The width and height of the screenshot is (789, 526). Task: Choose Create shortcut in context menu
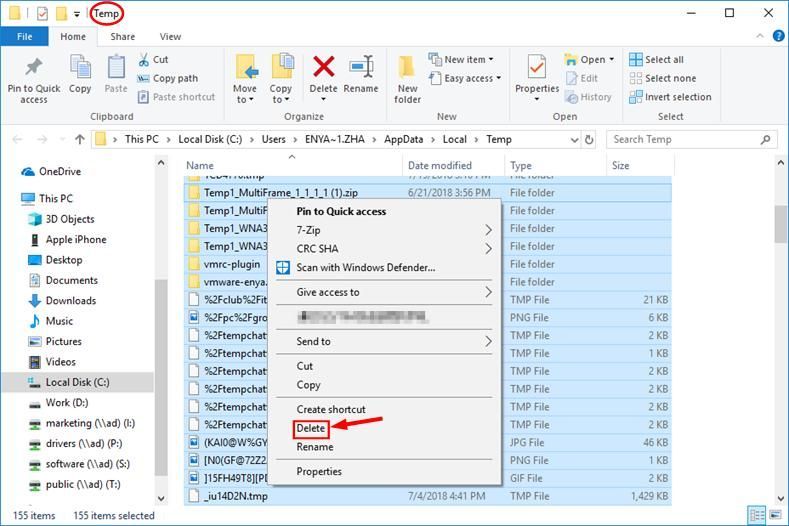point(331,409)
